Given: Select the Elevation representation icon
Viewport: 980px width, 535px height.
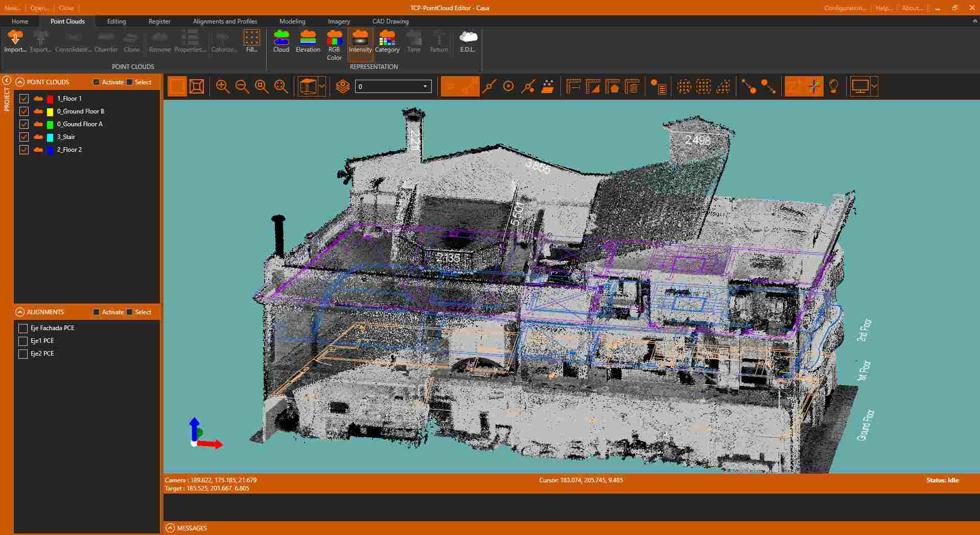Looking at the screenshot, I should [x=307, y=41].
